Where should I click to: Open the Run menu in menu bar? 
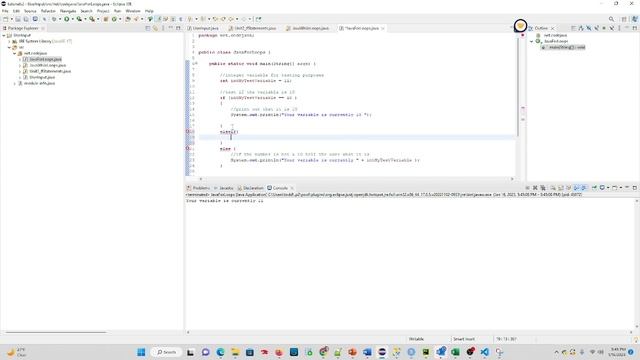coord(117,11)
